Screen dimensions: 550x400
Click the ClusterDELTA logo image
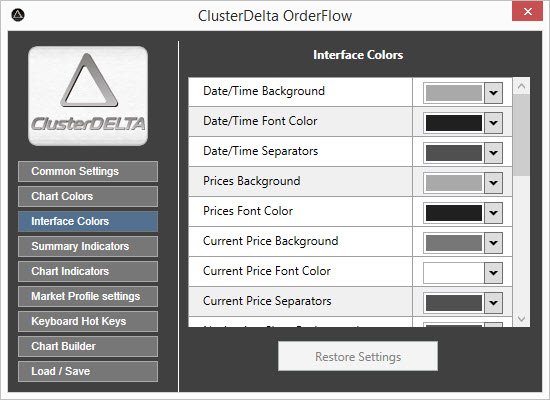tap(88, 96)
